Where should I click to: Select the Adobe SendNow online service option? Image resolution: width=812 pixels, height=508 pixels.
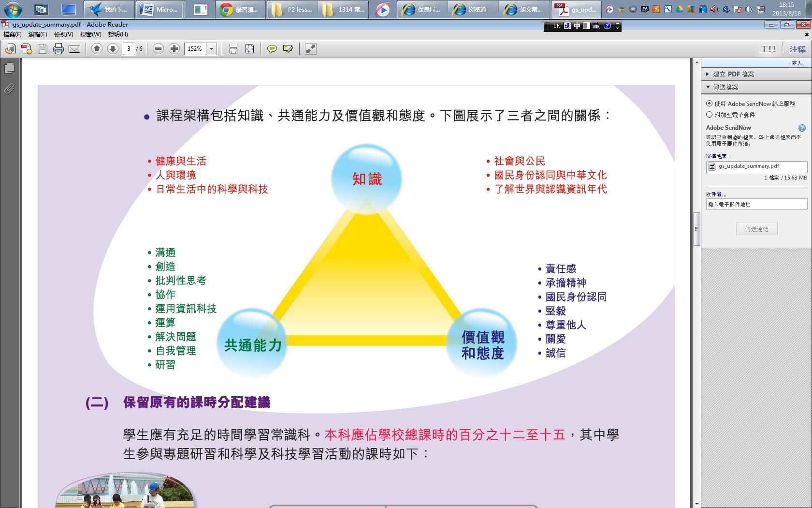click(x=710, y=103)
